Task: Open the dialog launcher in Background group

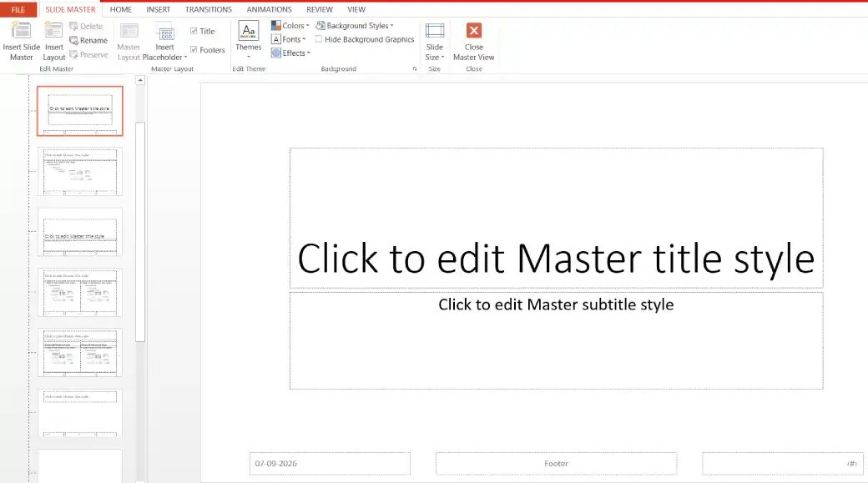Action: [x=415, y=68]
